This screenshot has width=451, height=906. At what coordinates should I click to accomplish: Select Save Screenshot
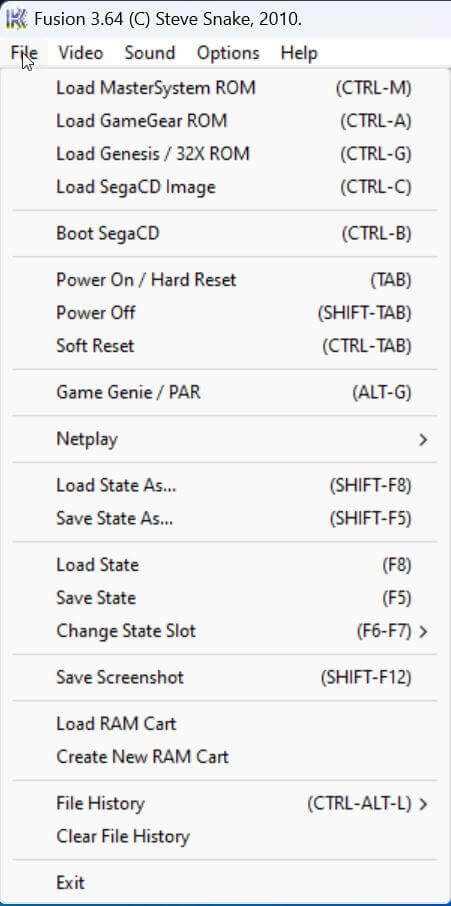[x=225, y=677]
